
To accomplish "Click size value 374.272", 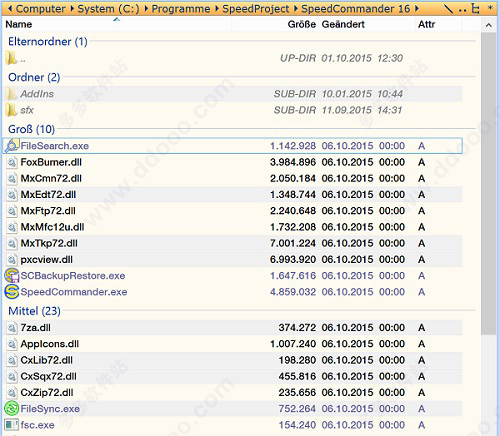I will (x=297, y=328).
